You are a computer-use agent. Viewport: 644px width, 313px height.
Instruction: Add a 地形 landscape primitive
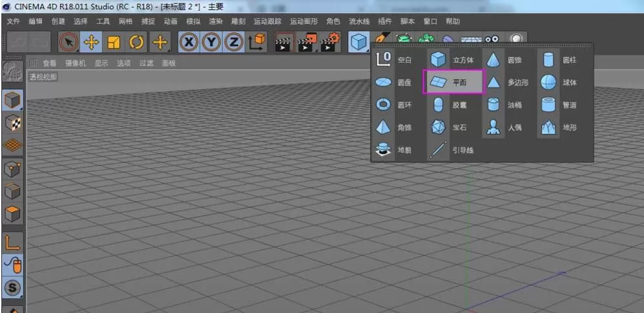(562, 127)
